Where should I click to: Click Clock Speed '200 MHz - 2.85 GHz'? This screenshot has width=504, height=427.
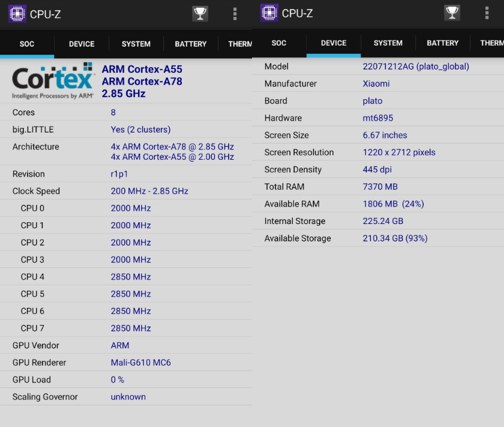tap(149, 191)
